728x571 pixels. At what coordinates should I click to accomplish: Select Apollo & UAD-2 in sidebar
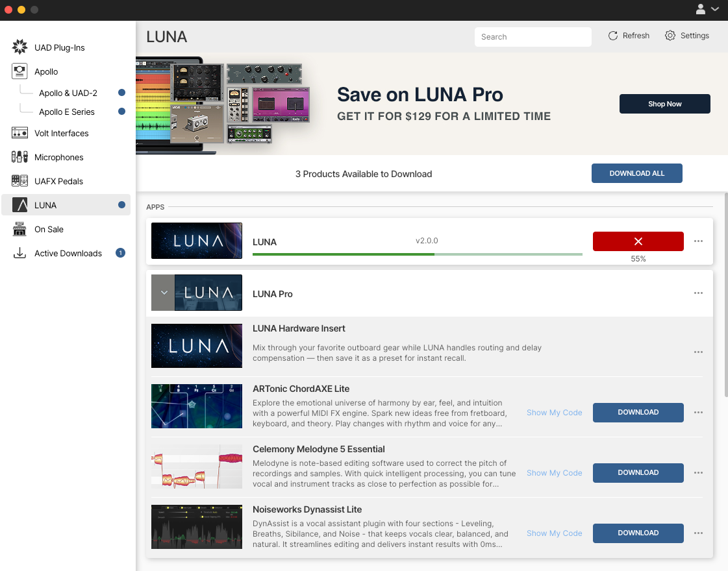tap(68, 93)
